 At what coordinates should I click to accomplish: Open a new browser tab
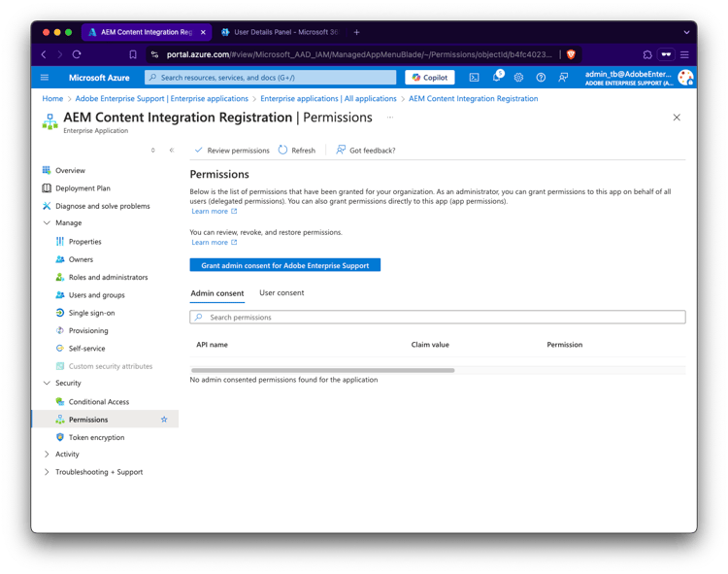point(356,32)
